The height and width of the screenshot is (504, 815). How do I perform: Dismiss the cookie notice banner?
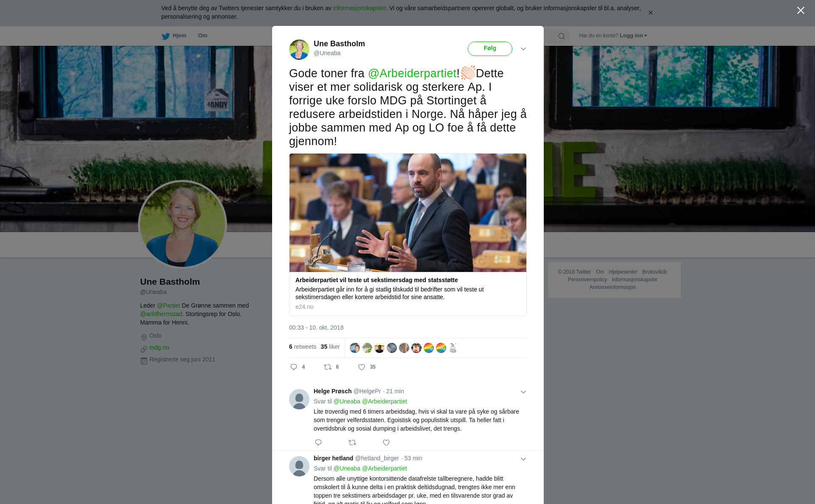(x=650, y=13)
